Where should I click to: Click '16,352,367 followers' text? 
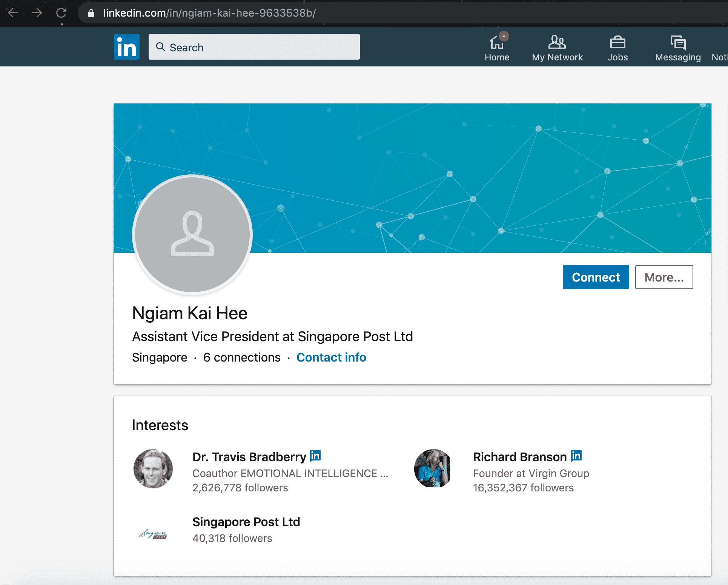(523, 488)
